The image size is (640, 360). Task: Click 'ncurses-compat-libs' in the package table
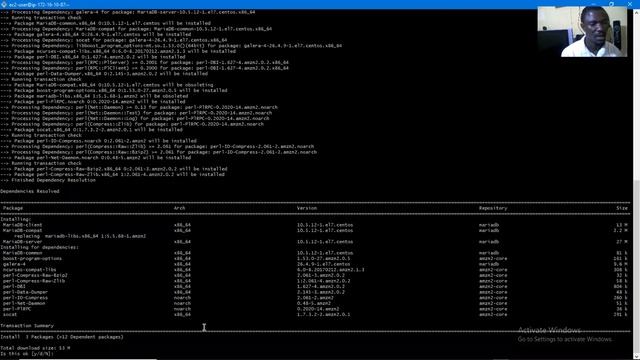click(x=29, y=270)
